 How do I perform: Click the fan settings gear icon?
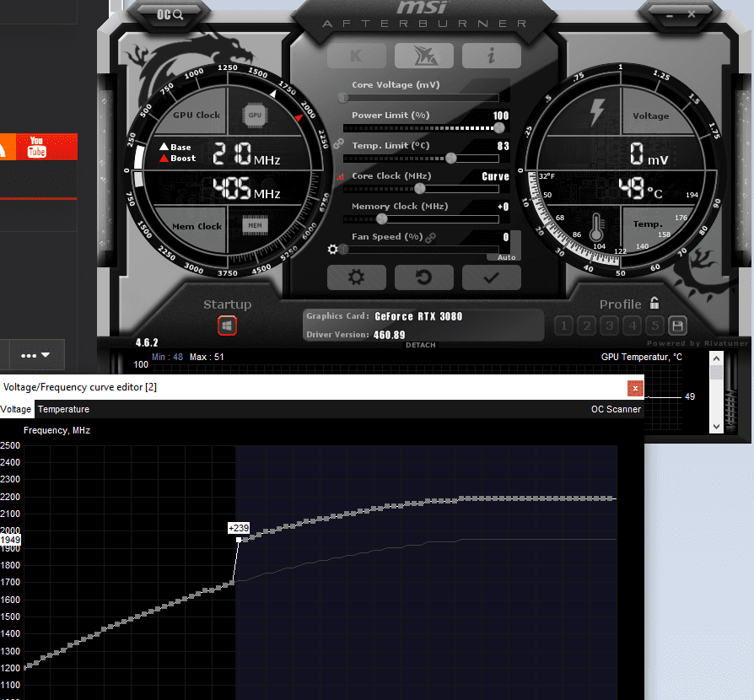(x=332, y=249)
